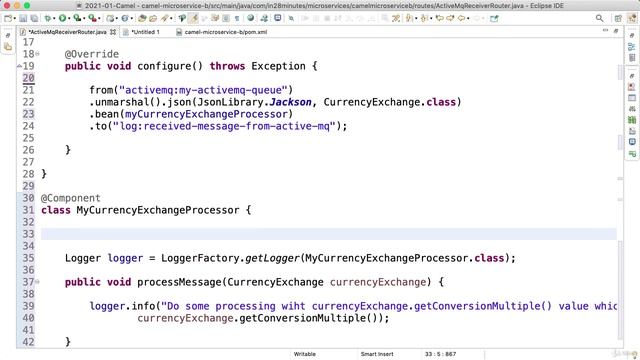Click the Previous Annotation icon
Image resolution: width=640 pixels, height=360 pixels.
click(424, 18)
